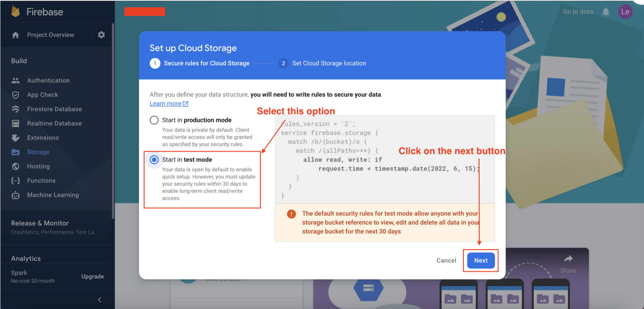The height and width of the screenshot is (309, 644).
Task: Expand the Analytics section
Action: click(x=26, y=259)
